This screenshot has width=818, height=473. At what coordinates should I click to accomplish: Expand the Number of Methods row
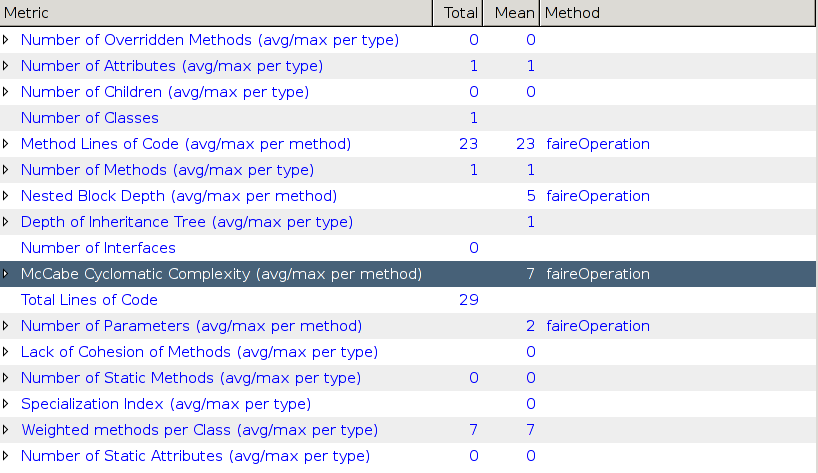(x=6, y=170)
